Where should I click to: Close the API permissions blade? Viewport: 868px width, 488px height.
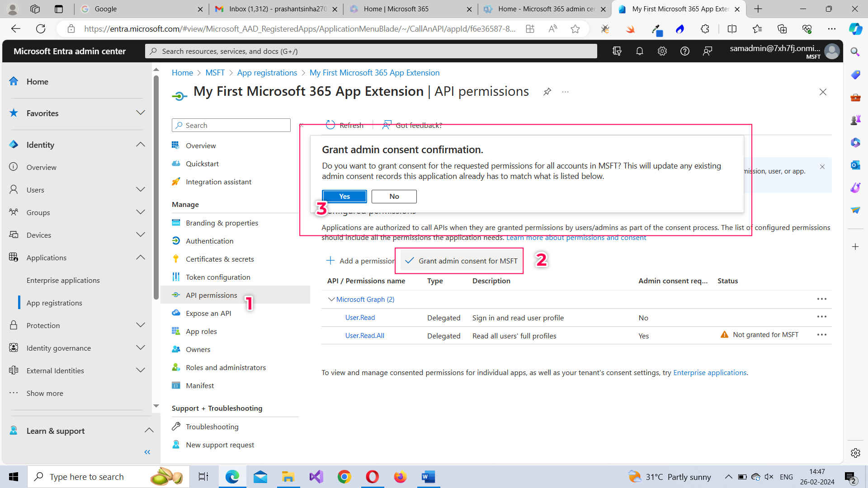(823, 92)
